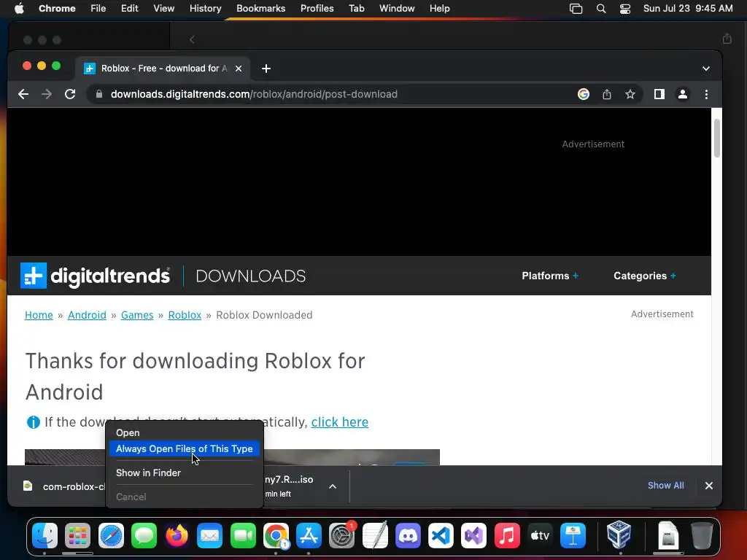The image size is (747, 560).
Task: Open the History menu in menu bar
Action: (x=205, y=9)
